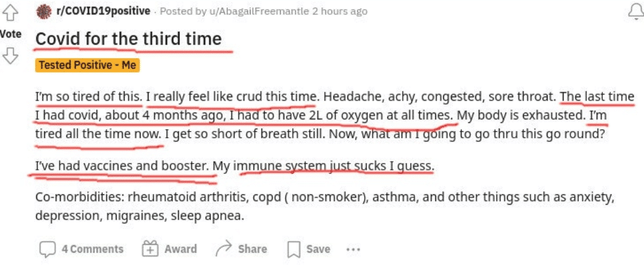
Task: Click the Award text label
Action: click(180, 249)
